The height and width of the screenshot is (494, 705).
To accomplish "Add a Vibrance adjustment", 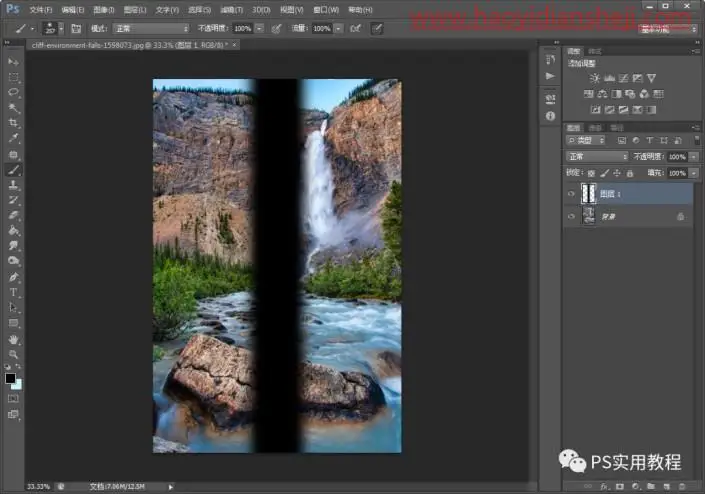I will (x=651, y=79).
